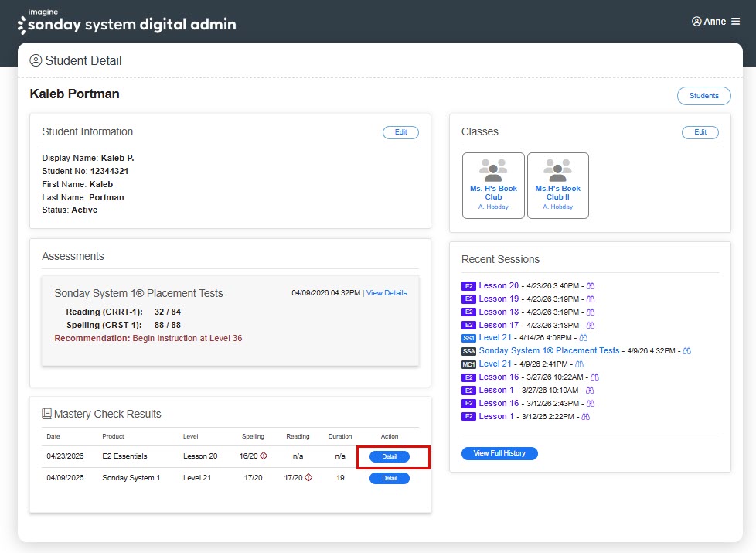Open Level 21 session from 4/14/26
This screenshot has width=756, height=553.
point(495,338)
